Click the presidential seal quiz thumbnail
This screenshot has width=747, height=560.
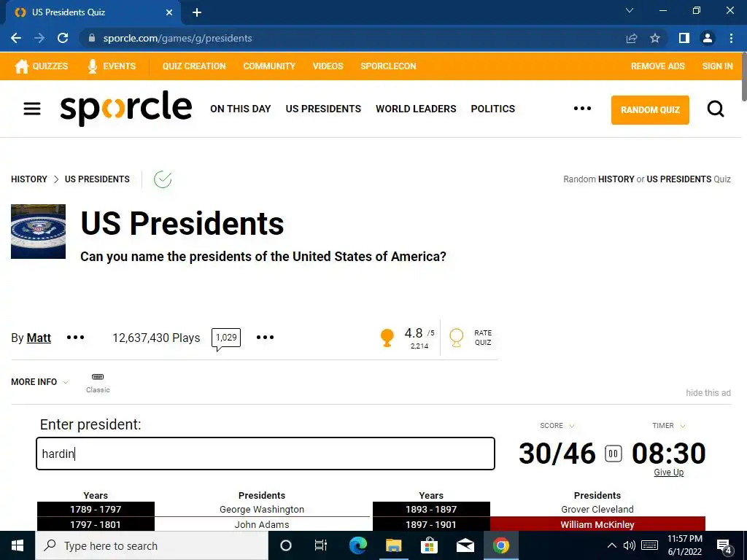point(38,231)
